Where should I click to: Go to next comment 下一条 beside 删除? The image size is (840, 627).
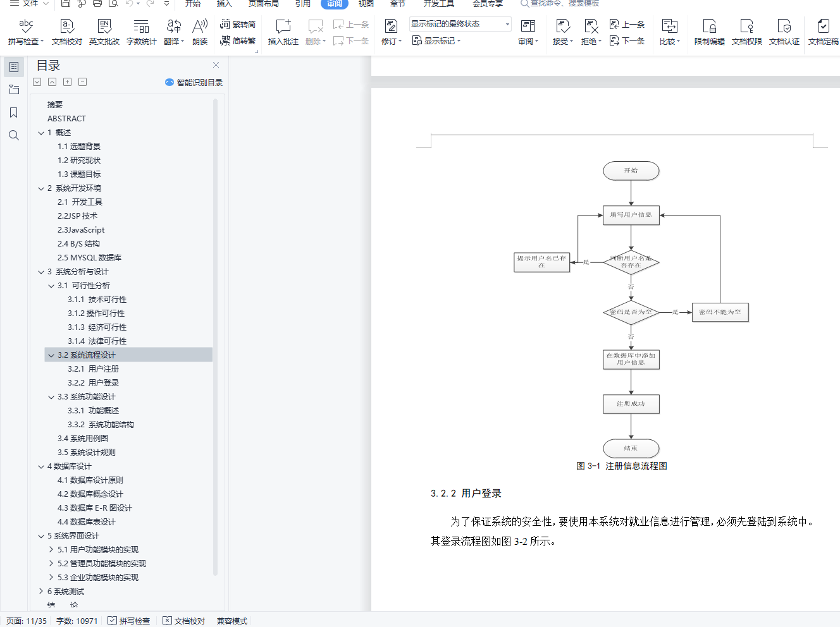tap(351, 41)
